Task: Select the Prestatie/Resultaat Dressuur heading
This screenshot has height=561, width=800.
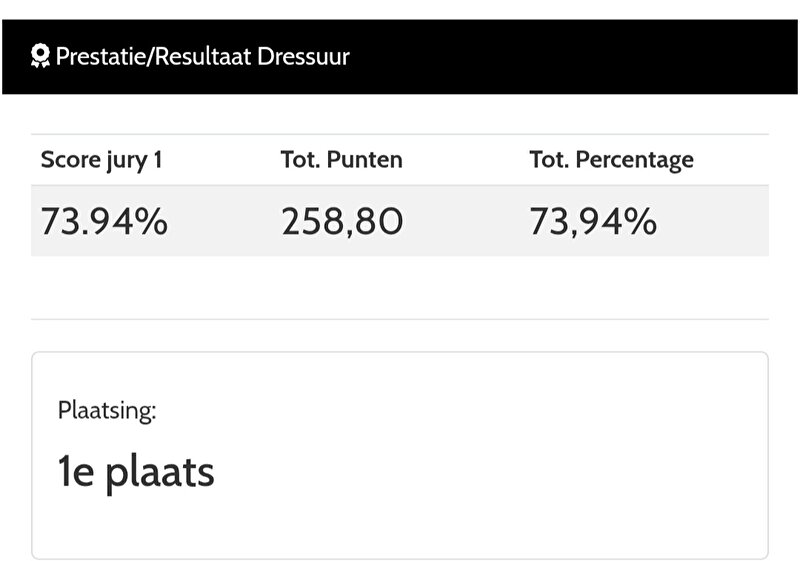Action: coord(203,56)
